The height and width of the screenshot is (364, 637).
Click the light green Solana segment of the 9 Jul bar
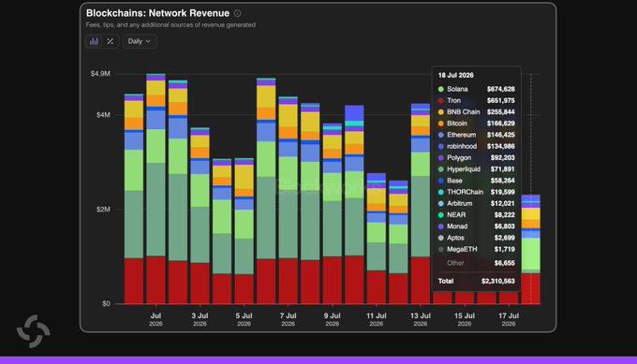click(x=332, y=187)
